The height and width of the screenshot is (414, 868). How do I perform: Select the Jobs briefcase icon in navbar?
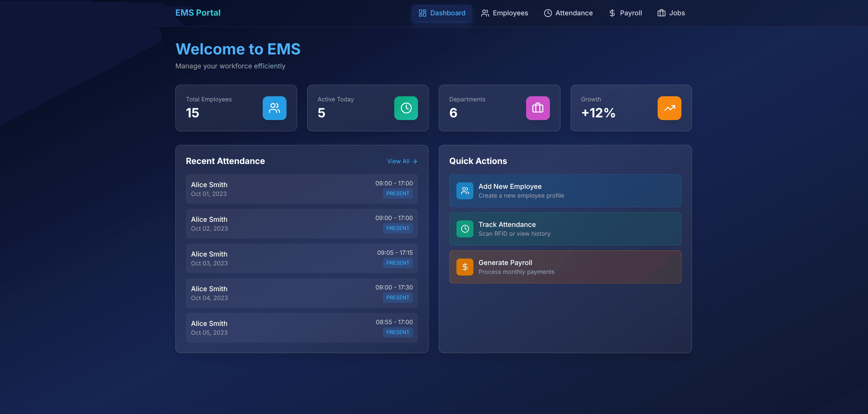[x=661, y=13]
